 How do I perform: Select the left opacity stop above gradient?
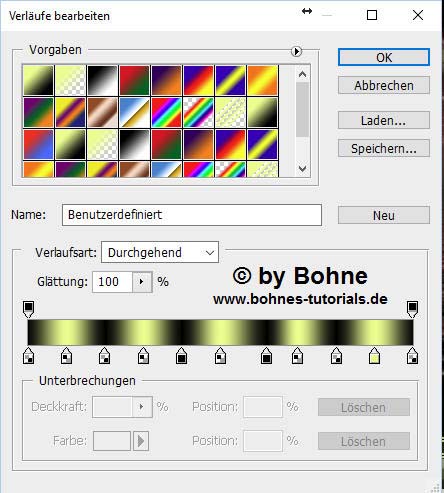29,310
